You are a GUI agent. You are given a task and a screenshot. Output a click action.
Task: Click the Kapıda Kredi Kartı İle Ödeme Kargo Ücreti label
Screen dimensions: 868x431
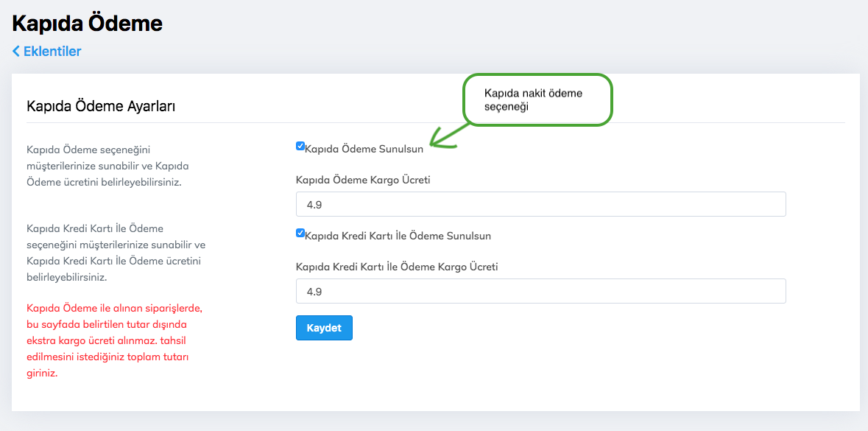(x=397, y=267)
